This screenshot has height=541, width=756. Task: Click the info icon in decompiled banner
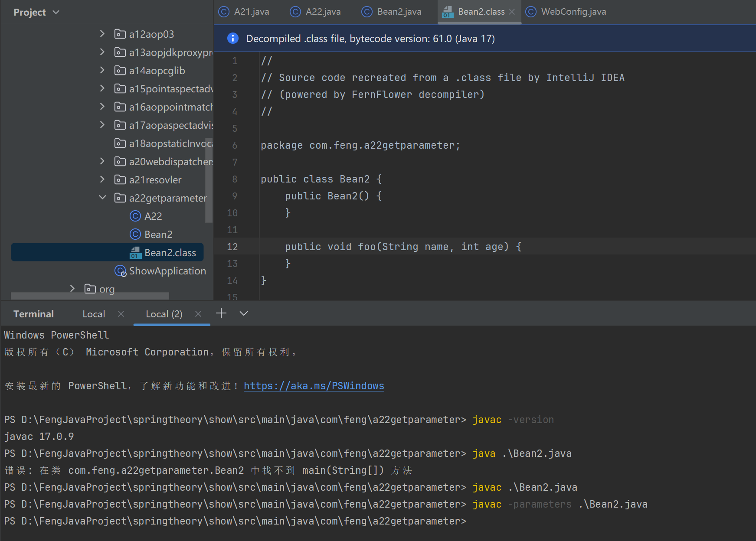[x=232, y=38]
